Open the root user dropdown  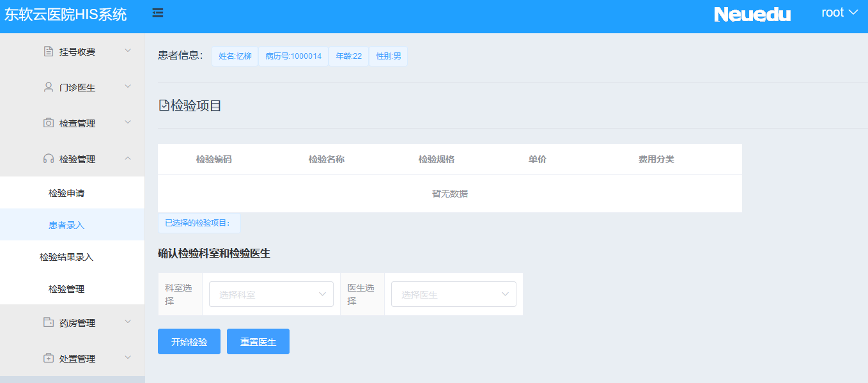(x=839, y=13)
